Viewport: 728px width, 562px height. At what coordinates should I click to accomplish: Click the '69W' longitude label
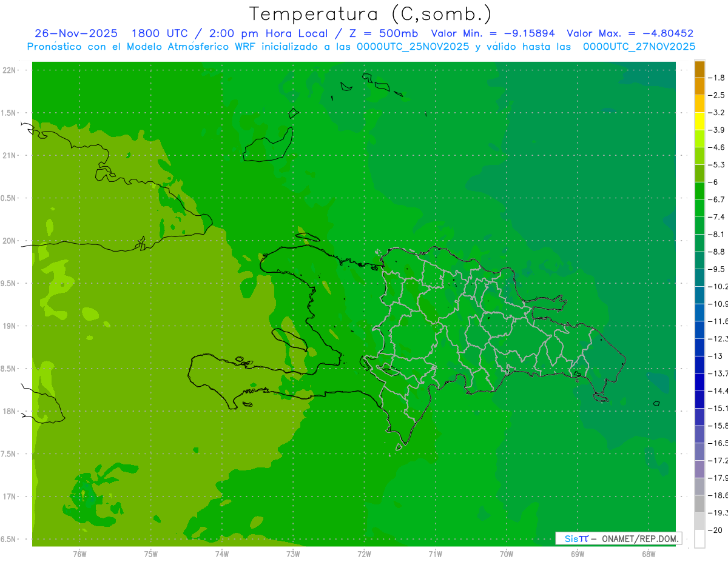pos(578,554)
